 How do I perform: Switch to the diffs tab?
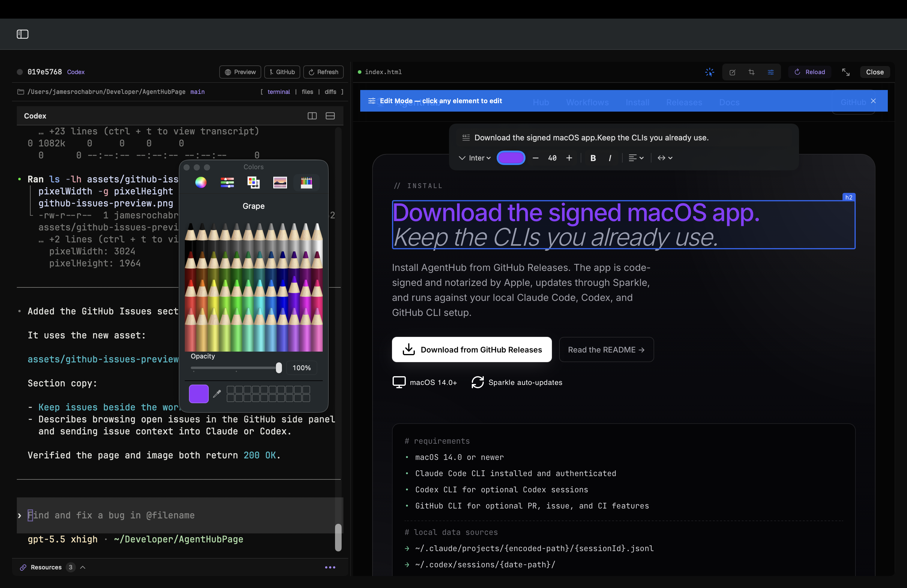330,92
